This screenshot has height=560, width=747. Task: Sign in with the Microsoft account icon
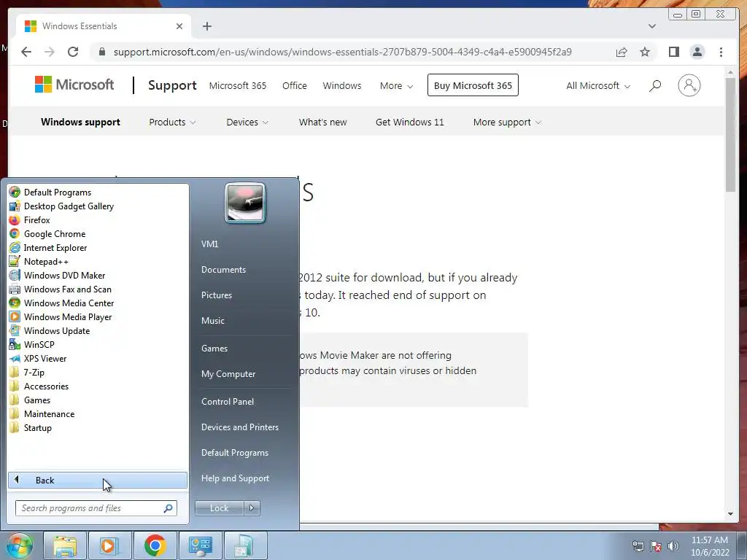(x=689, y=86)
